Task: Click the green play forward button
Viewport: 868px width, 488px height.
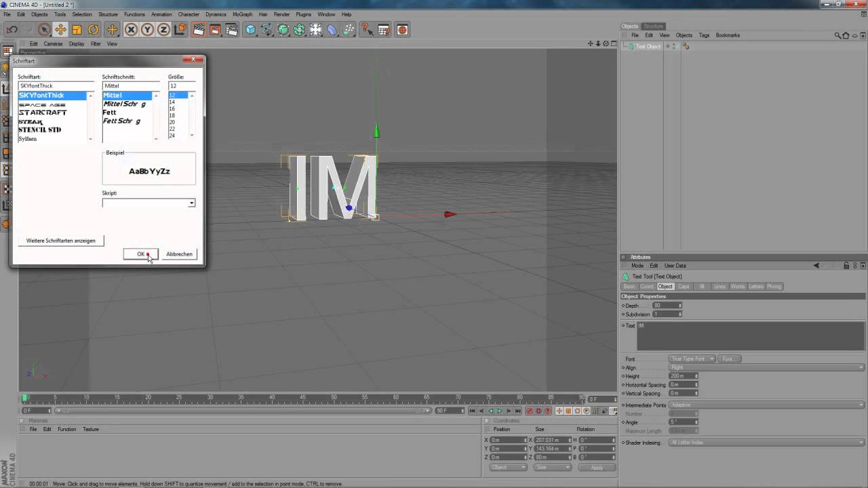Action: point(500,411)
